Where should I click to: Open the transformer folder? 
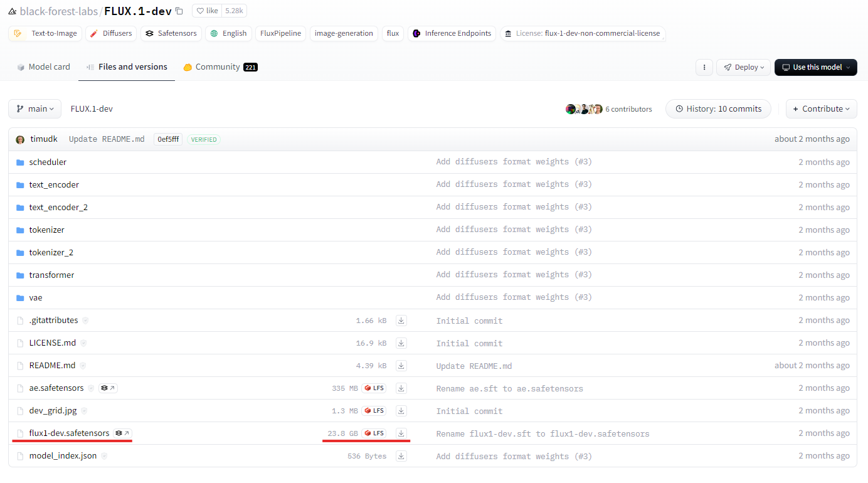51,275
